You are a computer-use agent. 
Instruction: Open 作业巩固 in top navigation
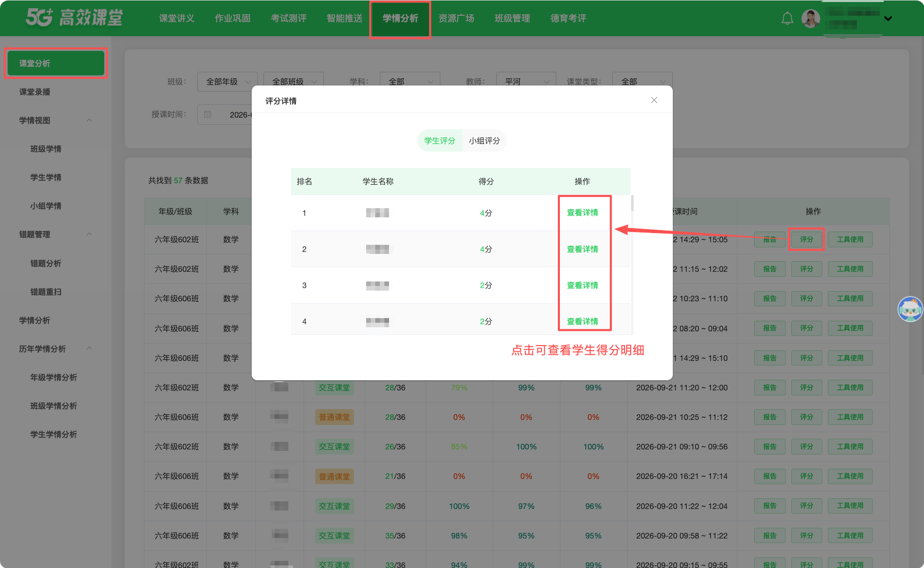coord(232,18)
